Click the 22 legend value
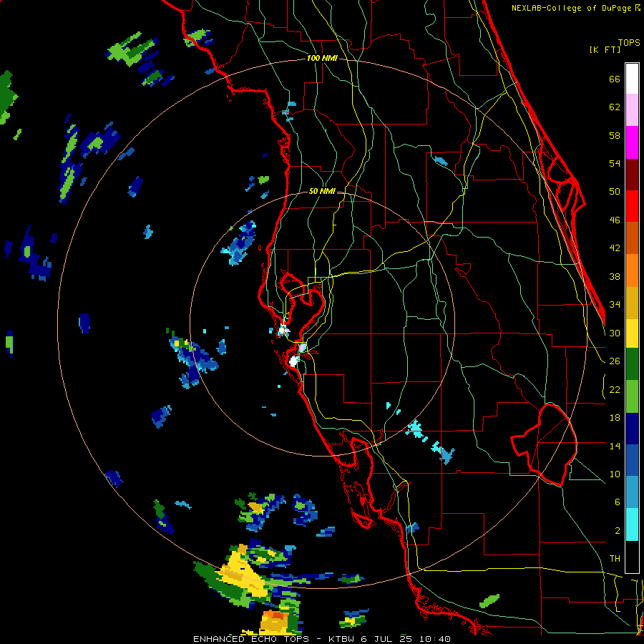The image size is (644, 644). 615,389
